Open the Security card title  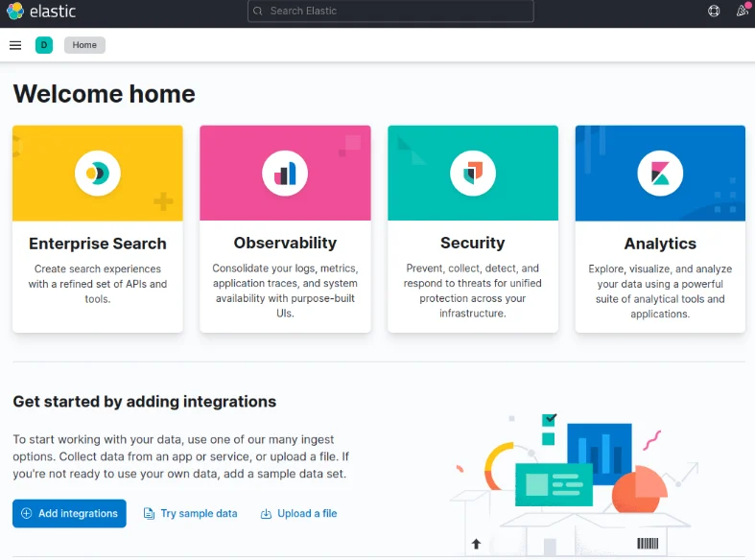tap(473, 243)
